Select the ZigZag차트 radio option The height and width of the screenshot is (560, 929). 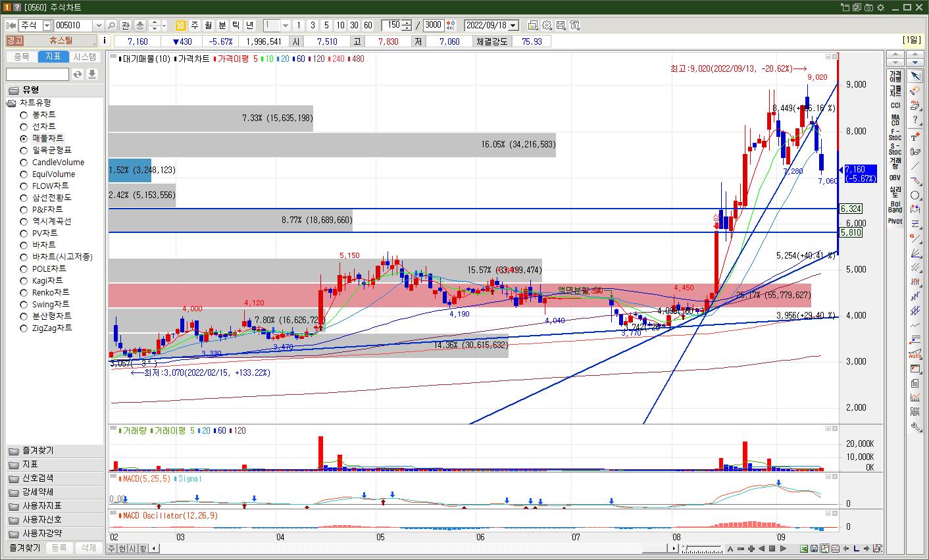click(24, 328)
